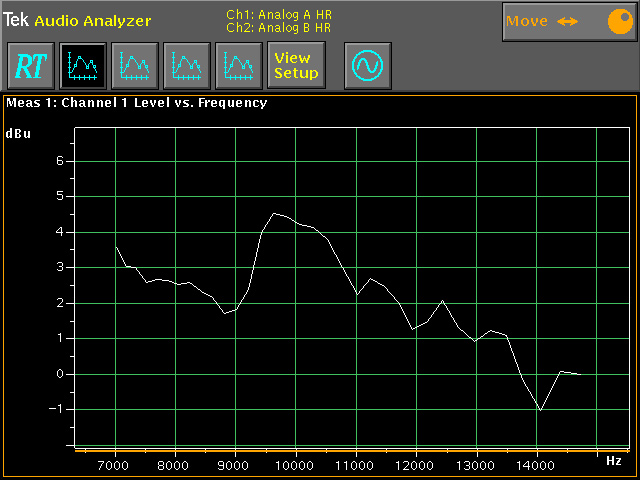Open the third measurement graph icon
Screen dimensions: 640x480
pyautogui.click(x=187, y=66)
